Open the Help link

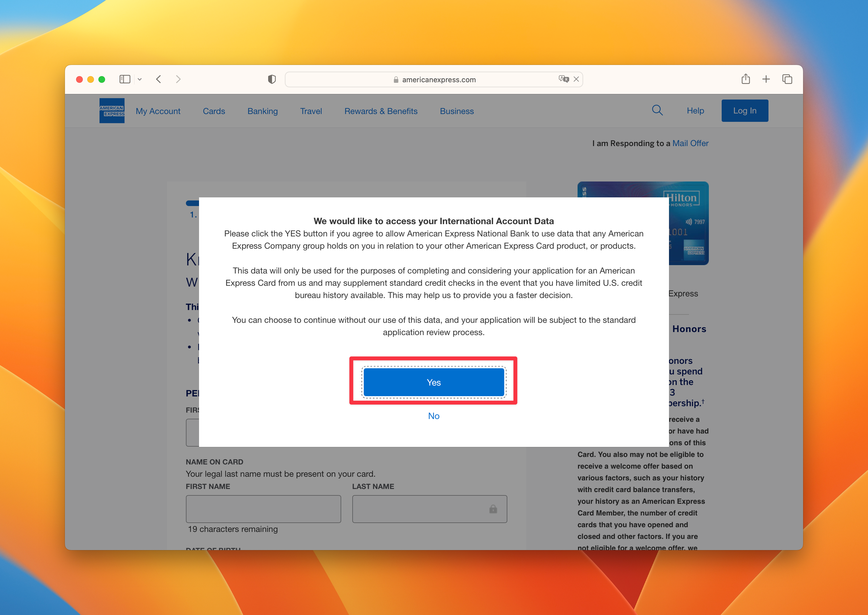695,111
